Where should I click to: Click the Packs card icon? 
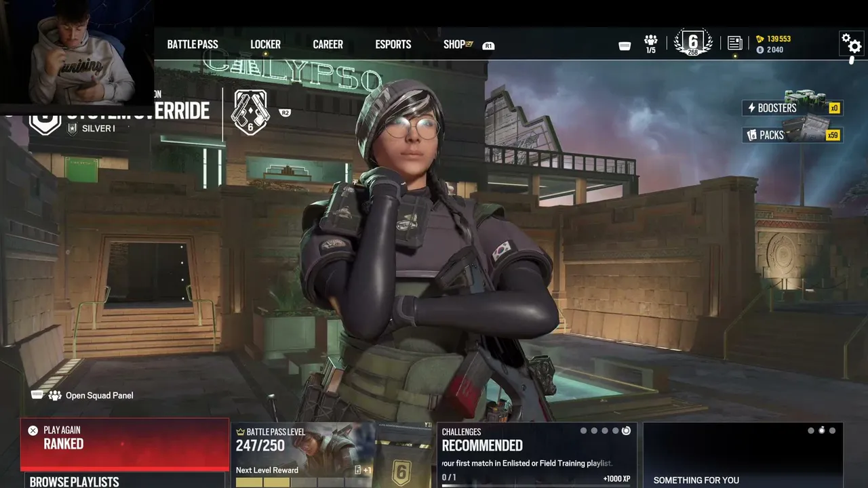[x=751, y=135]
